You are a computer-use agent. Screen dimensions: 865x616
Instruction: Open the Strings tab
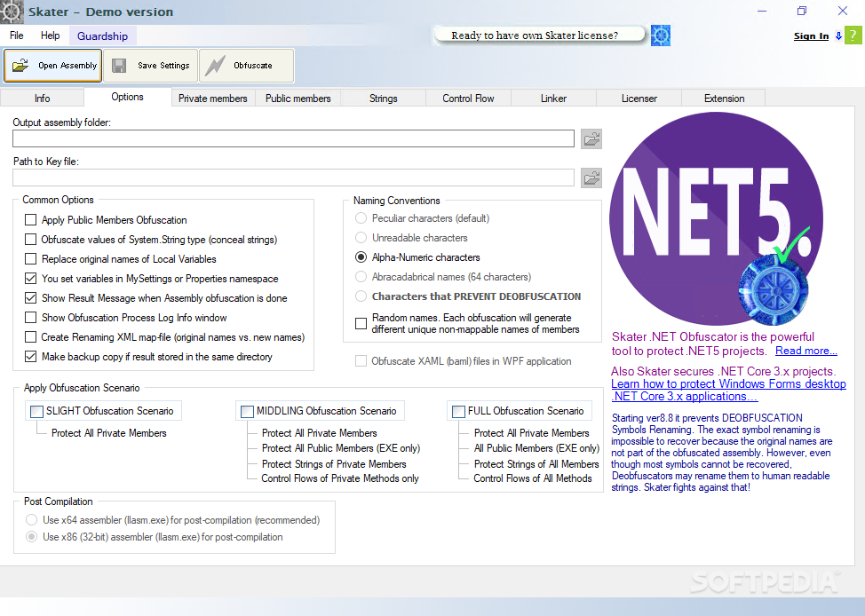click(384, 99)
